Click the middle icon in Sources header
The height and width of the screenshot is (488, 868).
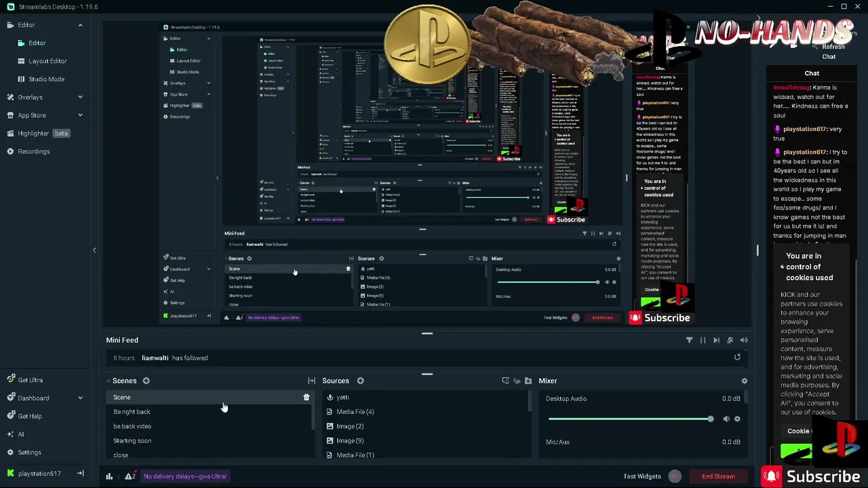coord(517,381)
